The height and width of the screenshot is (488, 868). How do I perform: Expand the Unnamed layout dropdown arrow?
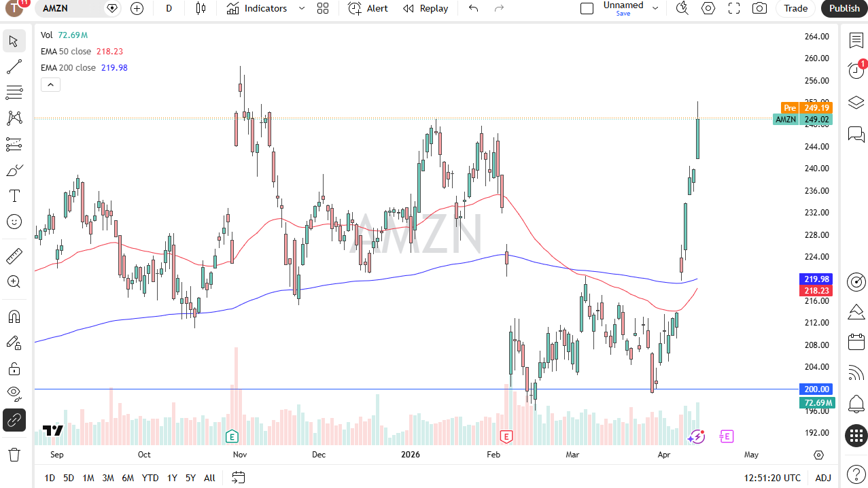click(x=655, y=8)
